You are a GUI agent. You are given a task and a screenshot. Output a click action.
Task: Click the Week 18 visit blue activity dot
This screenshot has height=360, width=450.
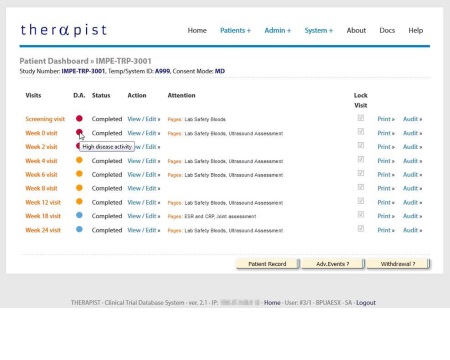point(79,215)
